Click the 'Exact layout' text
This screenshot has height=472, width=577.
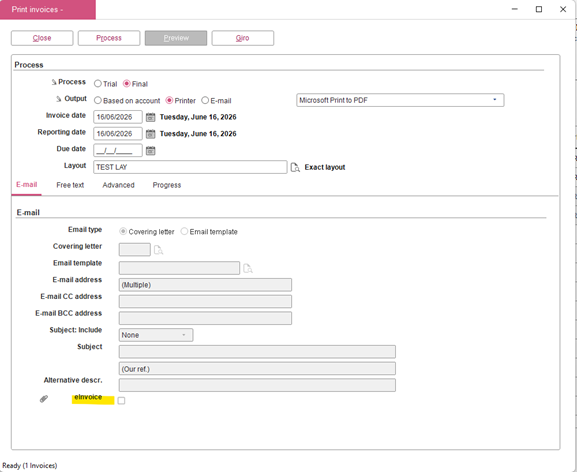coord(325,167)
